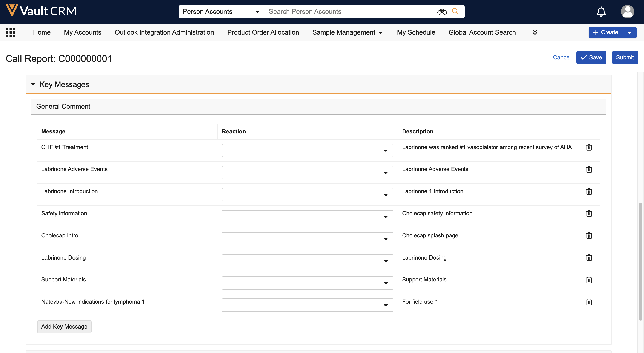Viewport: 644px width, 353px height.
Task: Open the Sample Management menu
Action: pyautogui.click(x=347, y=32)
